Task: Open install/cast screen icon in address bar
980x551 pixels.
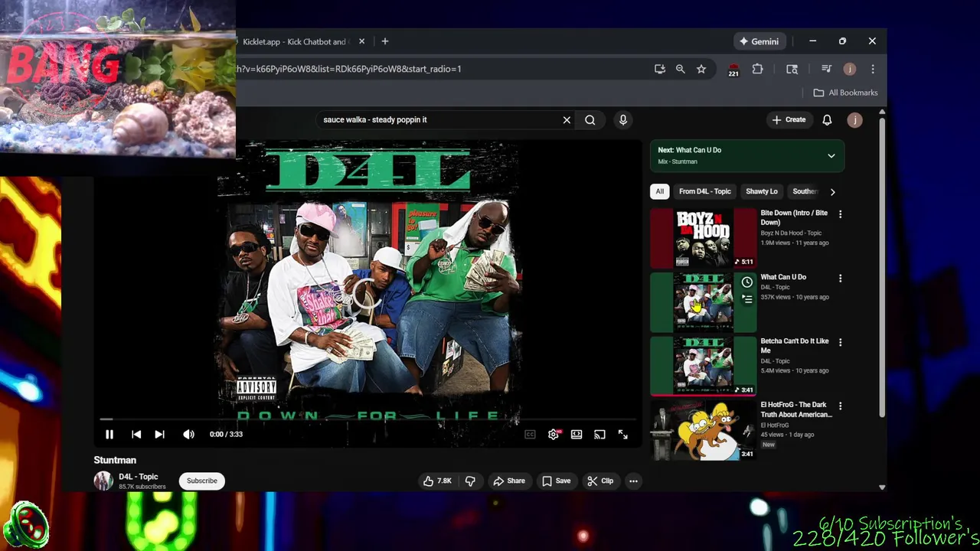Action: pyautogui.click(x=660, y=69)
